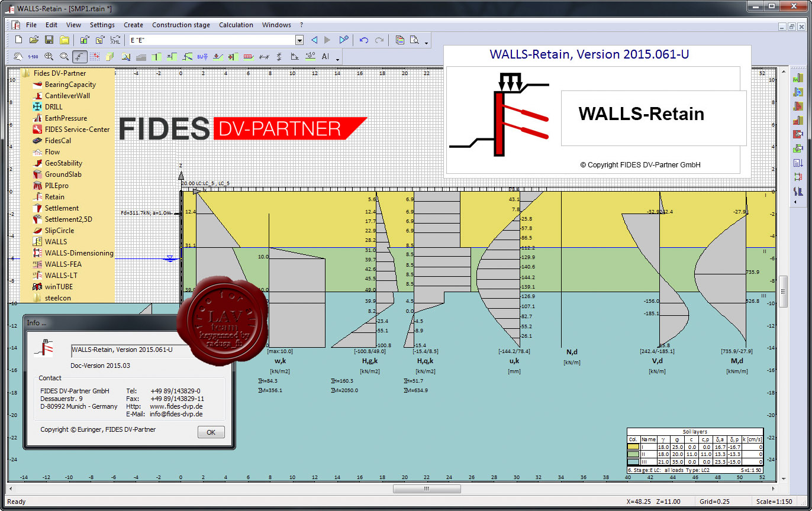Click the first wall results icon in right toolbar

(798, 78)
